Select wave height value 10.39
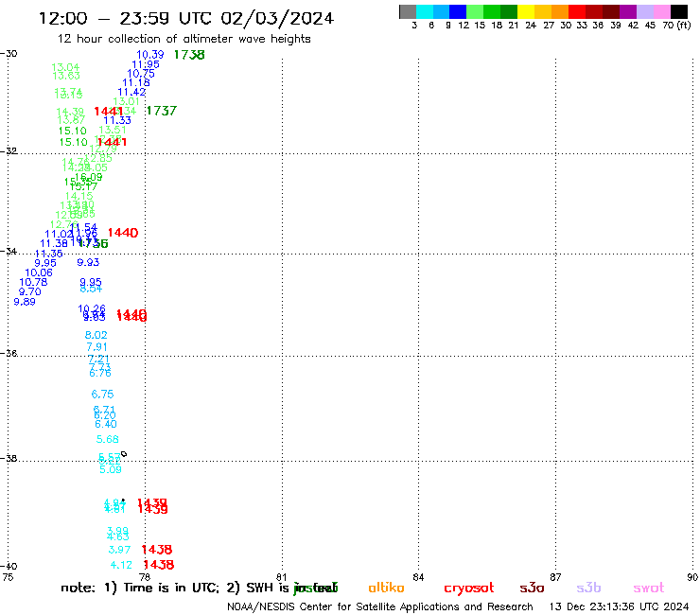This screenshot has height=615, width=700. (x=150, y=55)
